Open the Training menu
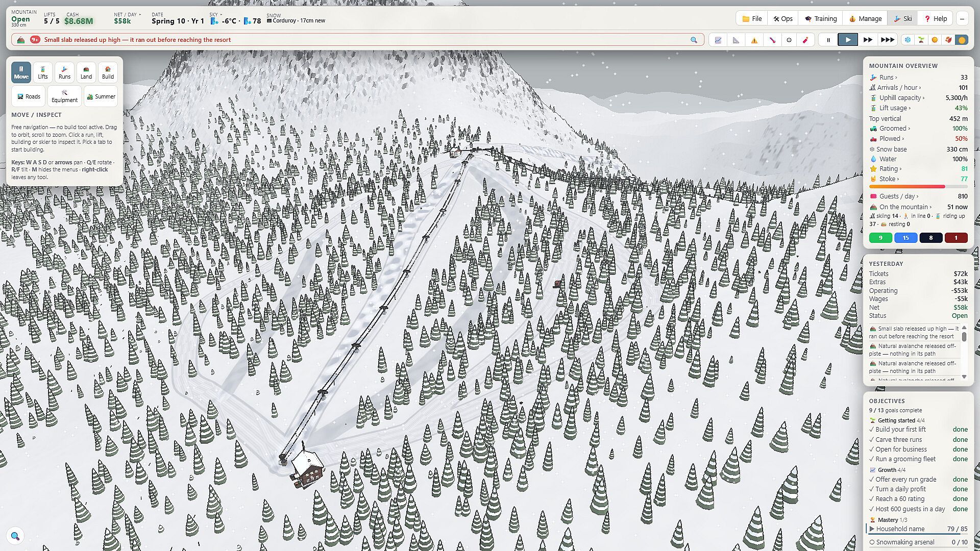The height and width of the screenshot is (551, 980). tap(821, 19)
